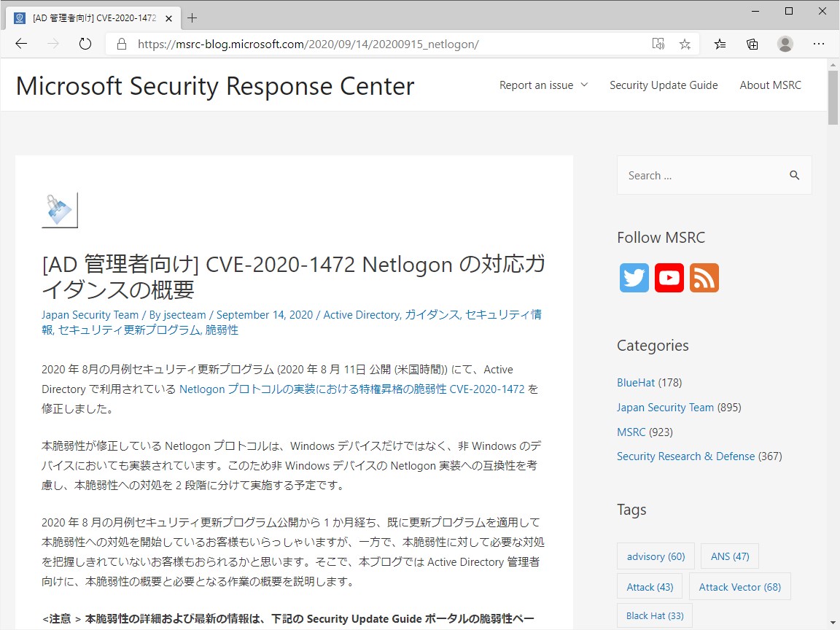
Task: Click the site security lock in address bar
Action: (x=121, y=44)
